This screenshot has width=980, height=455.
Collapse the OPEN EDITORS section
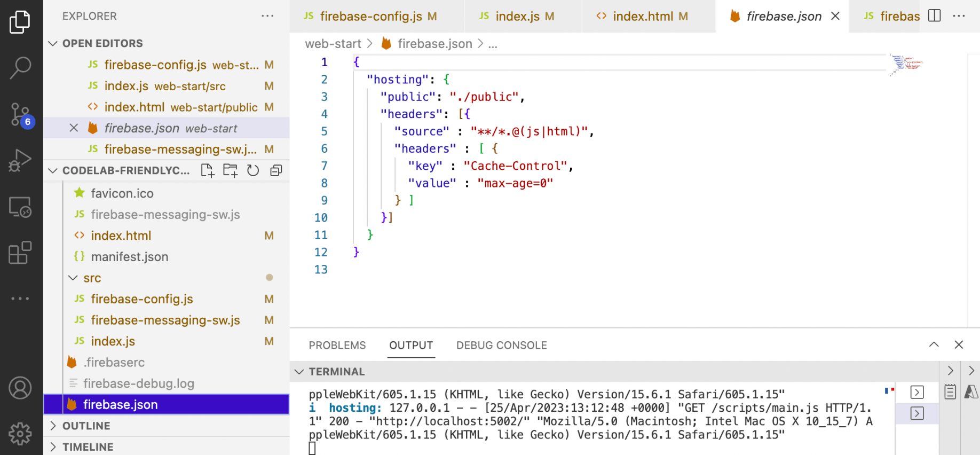coord(53,43)
